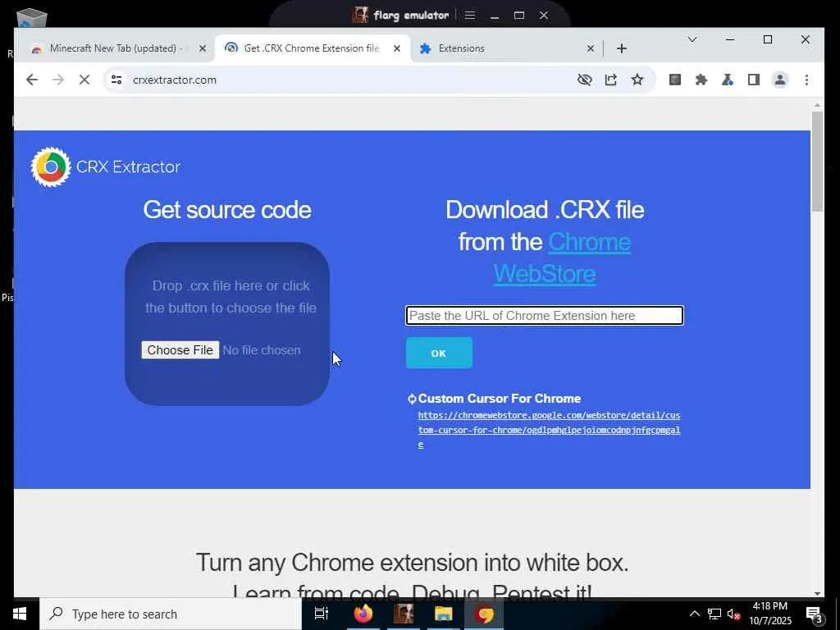Click the Type here to search box
The width and height of the screenshot is (840, 630).
pyautogui.click(x=171, y=614)
